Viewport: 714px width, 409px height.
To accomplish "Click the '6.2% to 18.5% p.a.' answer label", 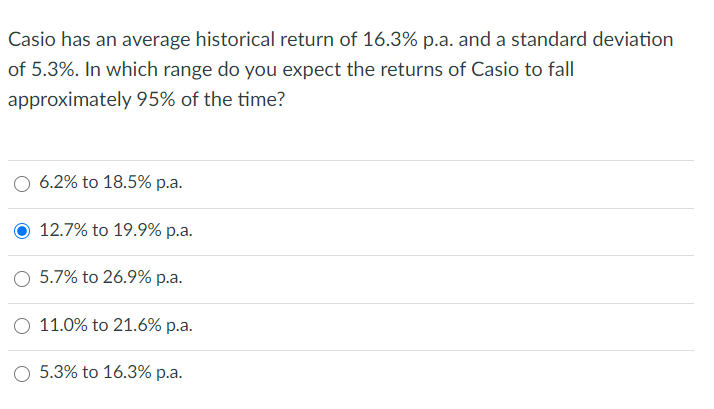I will (x=110, y=183).
